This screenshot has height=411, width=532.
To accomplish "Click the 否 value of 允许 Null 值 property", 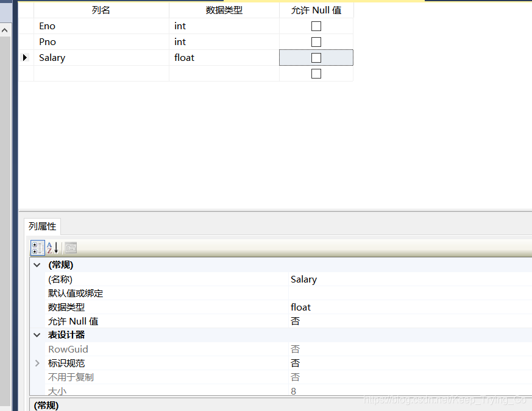I will pos(410,321).
